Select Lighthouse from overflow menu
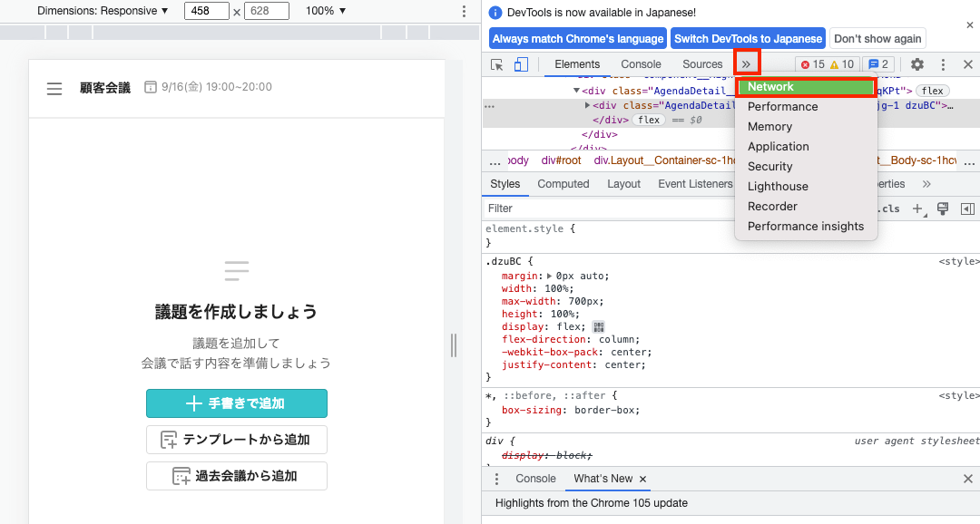Image resolution: width=980 pixels, height=524 pixels. point(806,187)
